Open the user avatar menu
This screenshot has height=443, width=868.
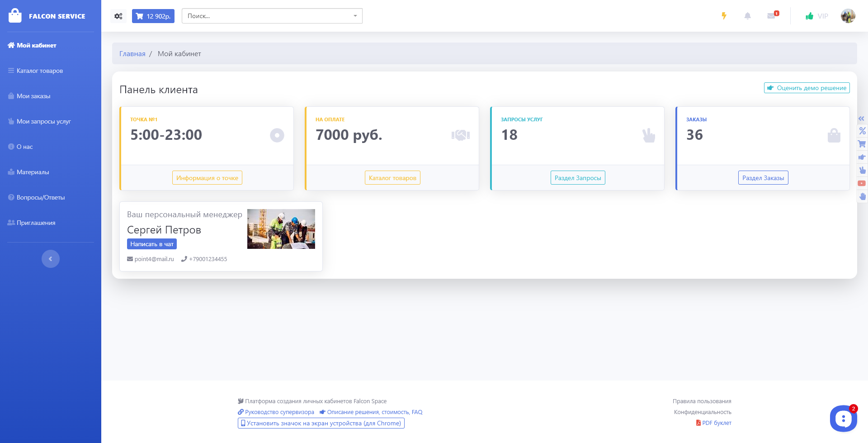[848, 16]
